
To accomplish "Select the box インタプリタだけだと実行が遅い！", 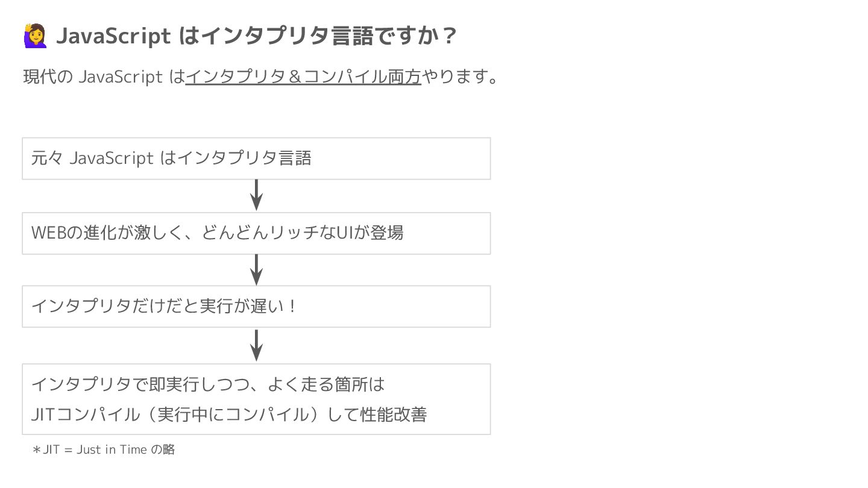I will click(256, 307).
